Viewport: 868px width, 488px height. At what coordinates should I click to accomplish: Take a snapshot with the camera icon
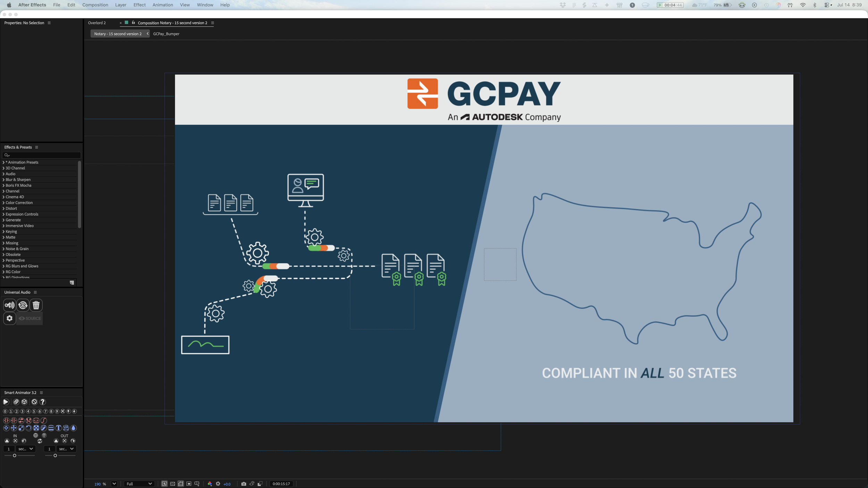click(x=244, y=484)
